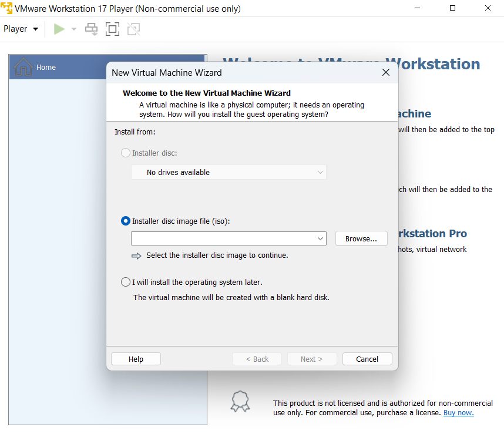Click the Browse... button
504x434 pixels.
point(361,238)
